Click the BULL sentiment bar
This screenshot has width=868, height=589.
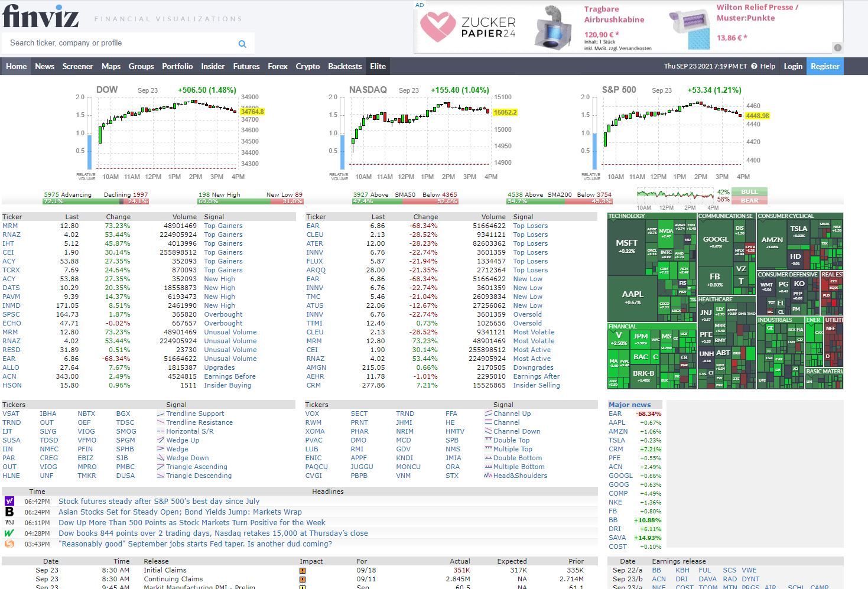[x=749, y=191]
